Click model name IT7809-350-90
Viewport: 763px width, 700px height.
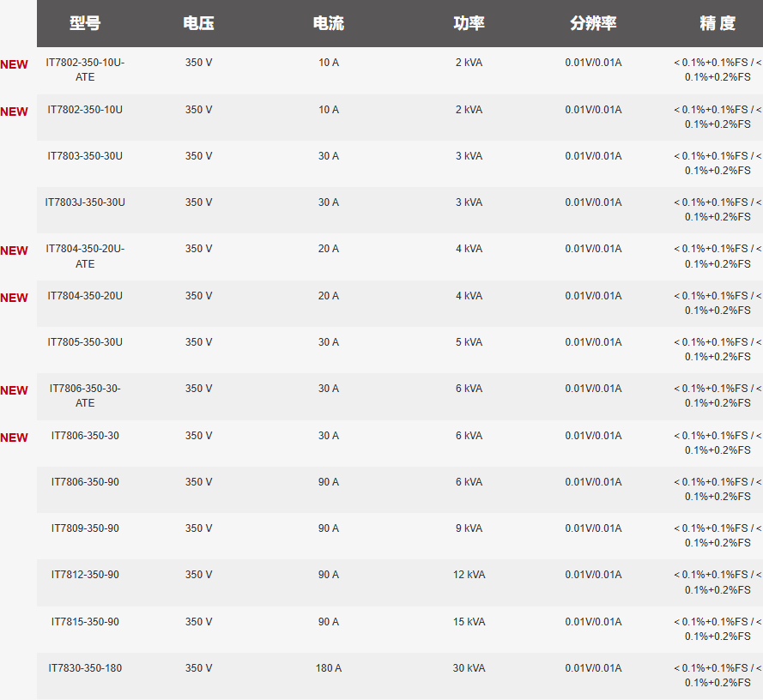point(85,528)
